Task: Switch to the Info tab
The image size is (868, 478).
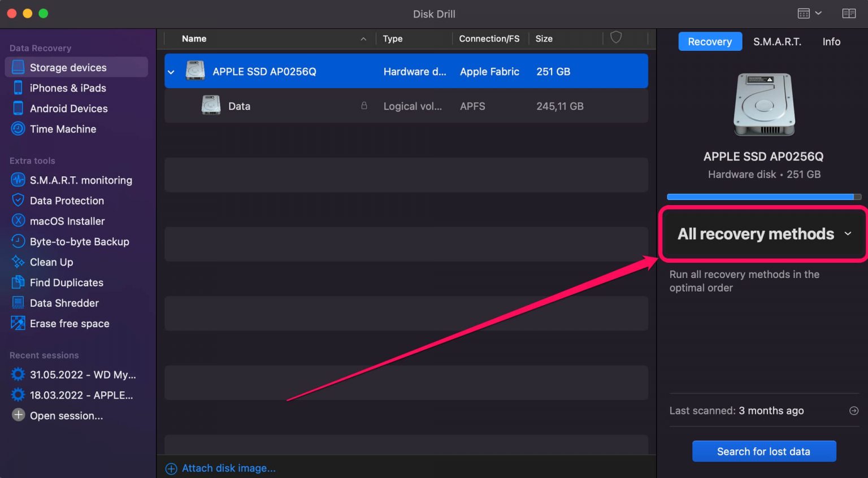Action: click(831, 41)
